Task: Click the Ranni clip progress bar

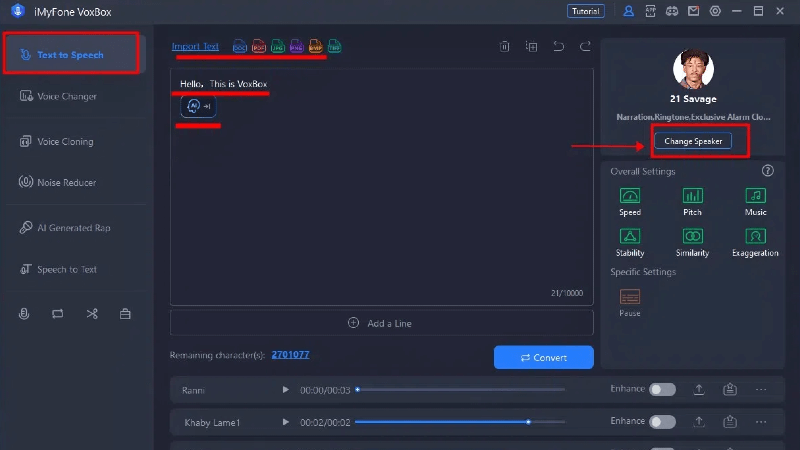Action: [461, 390]
